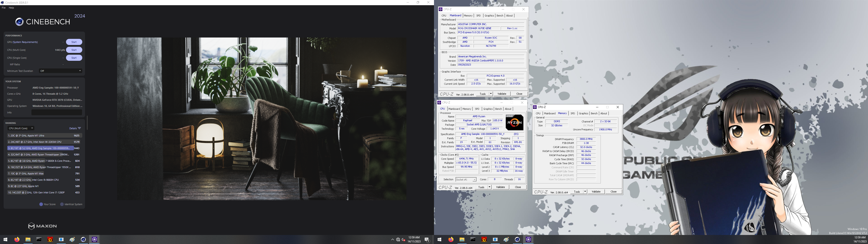
Task: Click the Cinebench logo icon
Action: [x=19, y=22]
